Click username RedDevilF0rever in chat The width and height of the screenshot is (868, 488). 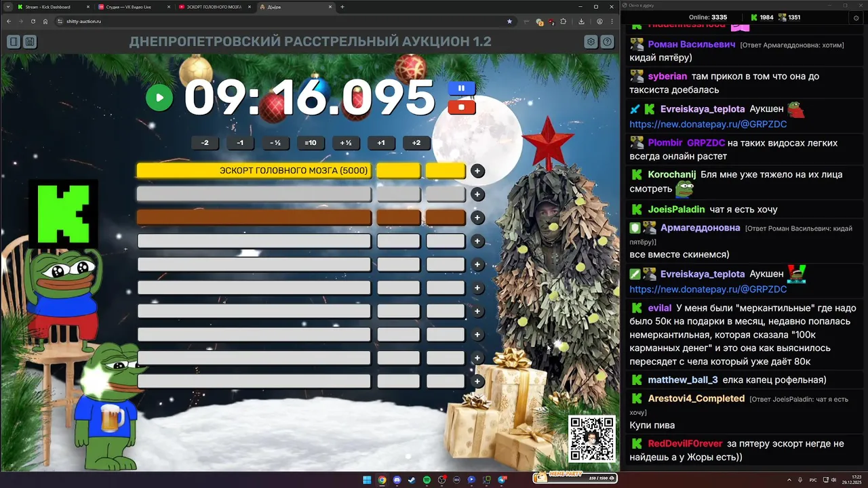pyautogui.click(x=686, y=444)
